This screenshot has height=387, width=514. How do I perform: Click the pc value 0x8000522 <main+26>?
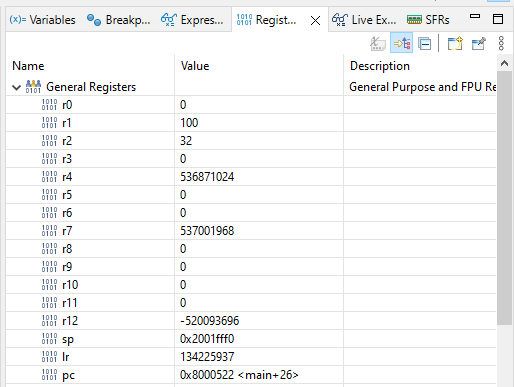pyautogui.click(x=239, y=375)
